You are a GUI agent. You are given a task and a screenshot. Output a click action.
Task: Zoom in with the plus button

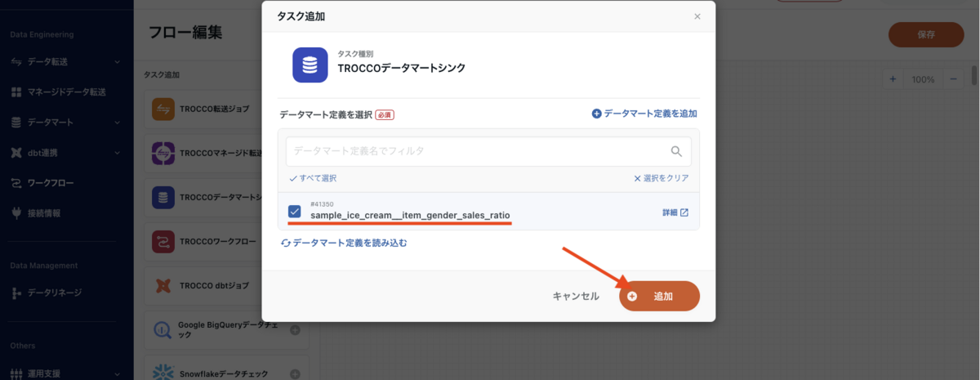893,79
